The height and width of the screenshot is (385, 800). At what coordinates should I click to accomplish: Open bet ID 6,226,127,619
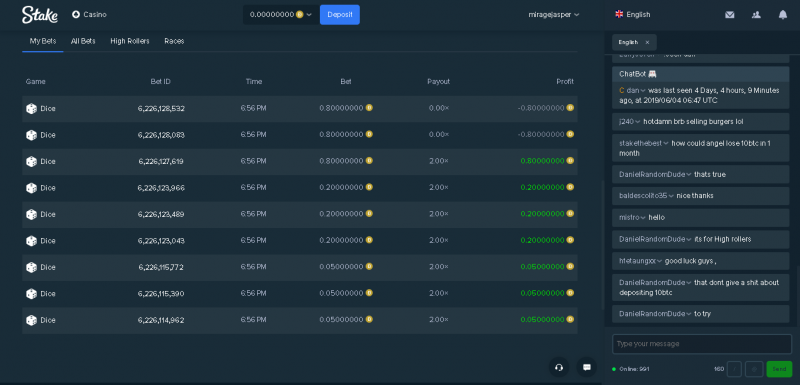161,162
